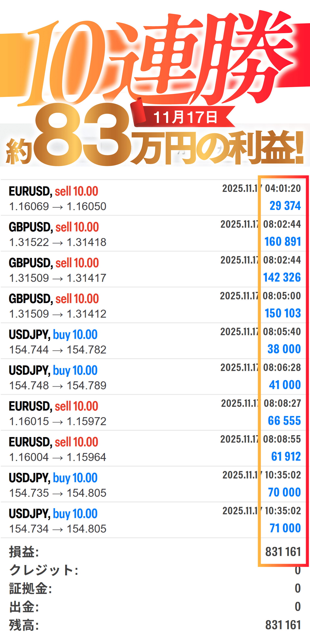Click the 04:01:20 timestamp on EURUSD trade
This screenshot has height=644, width=310.
click(283, 188)
